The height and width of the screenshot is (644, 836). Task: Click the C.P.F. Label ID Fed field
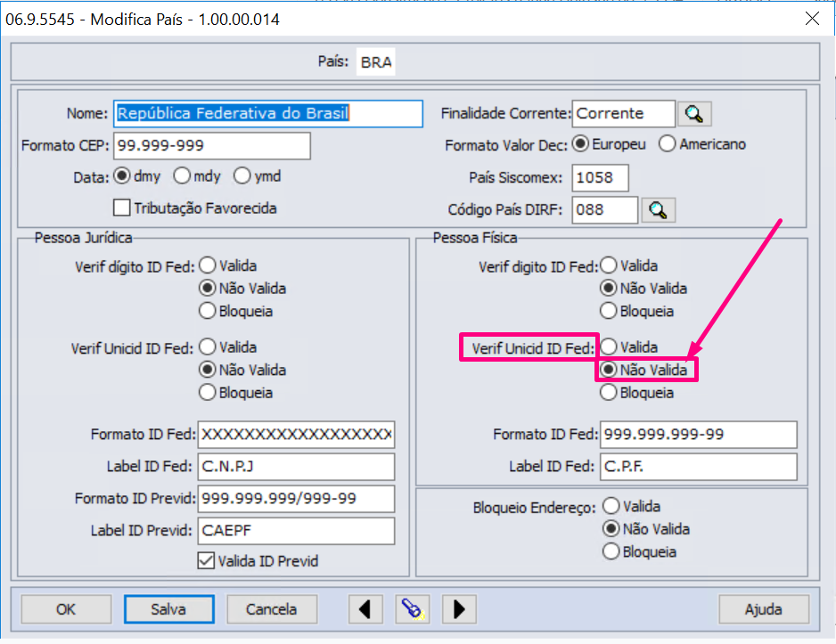[699, 467]
